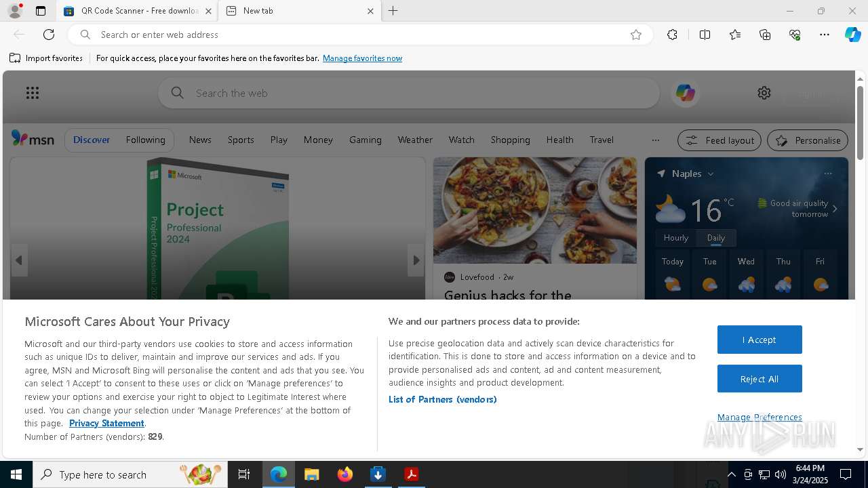Select the Following feed tab
This screenshot has width=868, height=488.
pos(145,140)
